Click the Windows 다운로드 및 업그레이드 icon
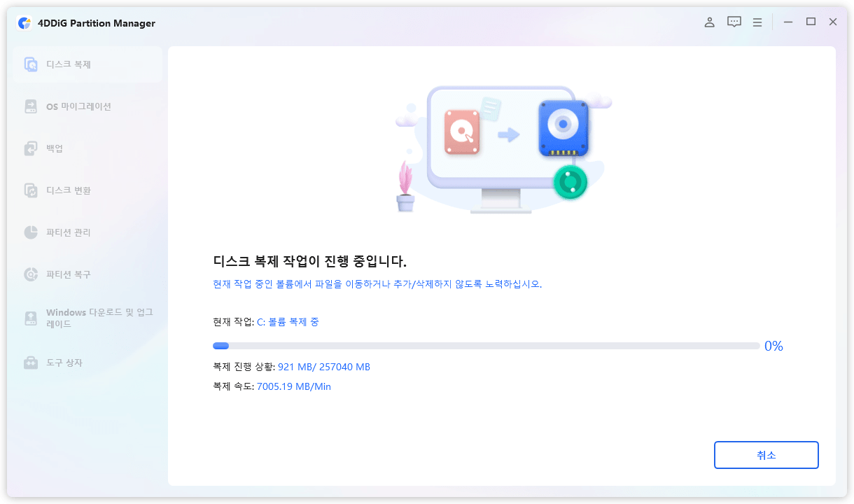The image size is (854, 504). pos(31,318)
